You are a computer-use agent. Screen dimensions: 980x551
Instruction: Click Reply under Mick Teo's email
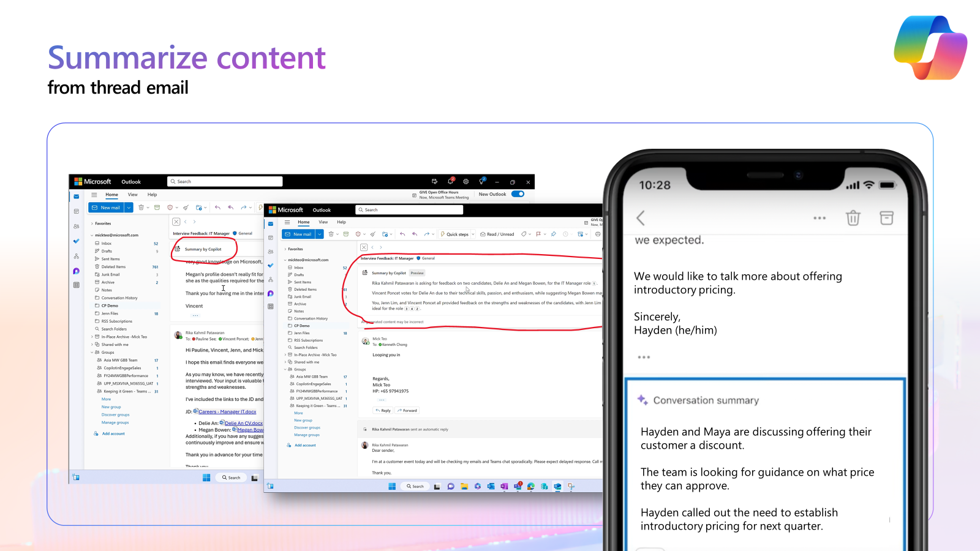[383, 410]
